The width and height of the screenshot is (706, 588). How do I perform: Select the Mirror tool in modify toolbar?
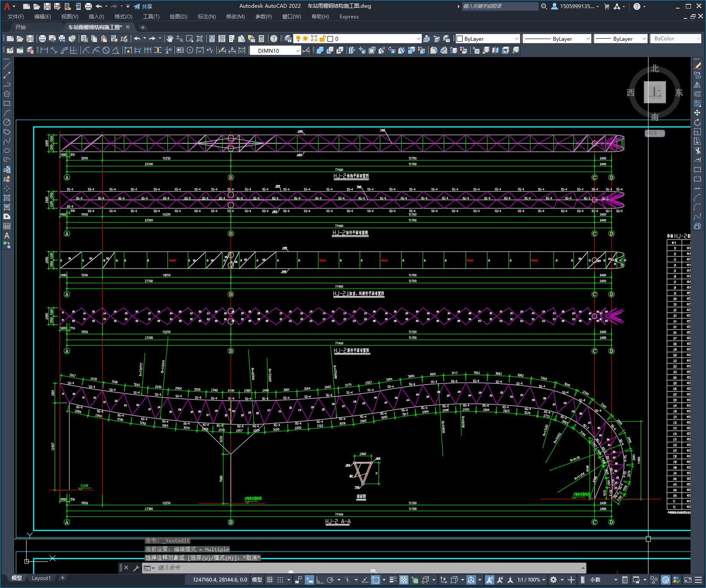[697, 84]
